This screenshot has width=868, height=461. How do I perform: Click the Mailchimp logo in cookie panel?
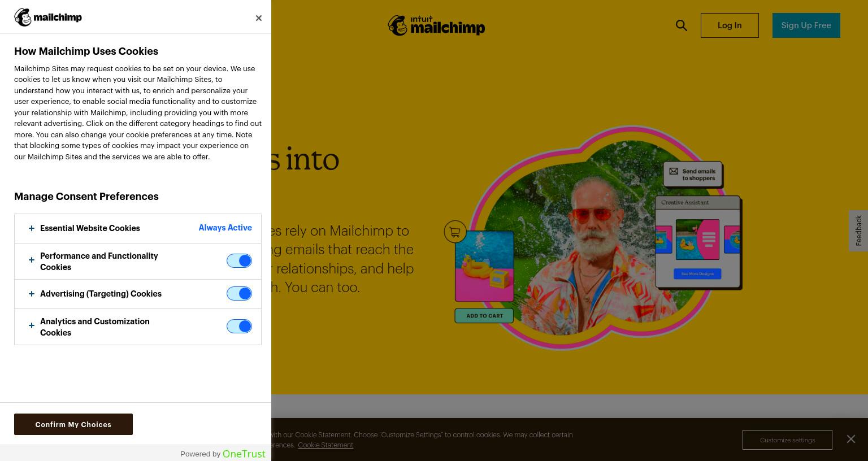point(48,17)
